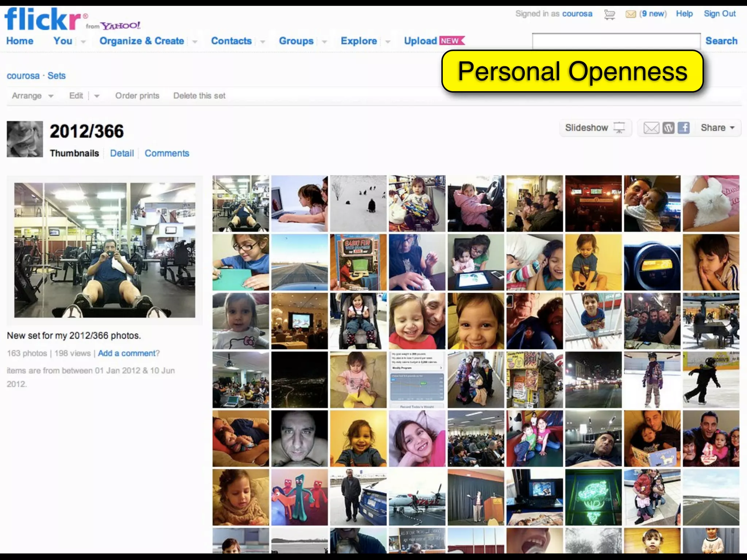Open the Edit dropdown arrow

tap(97, 96)
